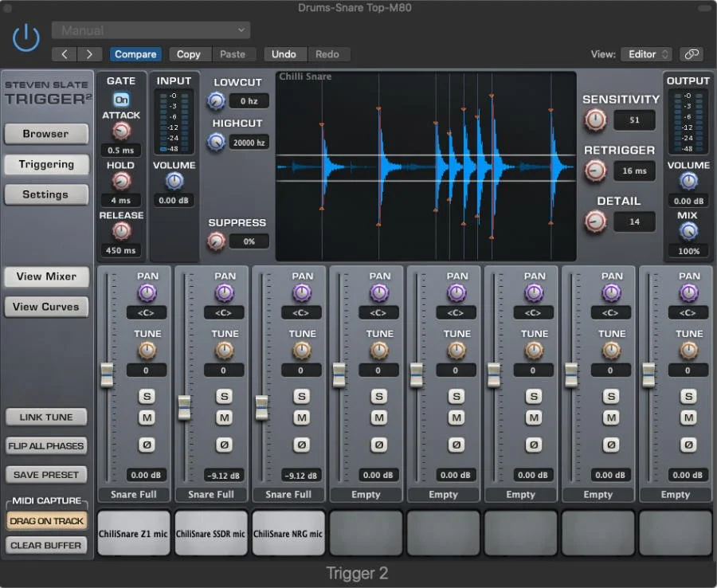The image size is (717, 588).
Task: Mute the last Empty channel
Action: 688,417
